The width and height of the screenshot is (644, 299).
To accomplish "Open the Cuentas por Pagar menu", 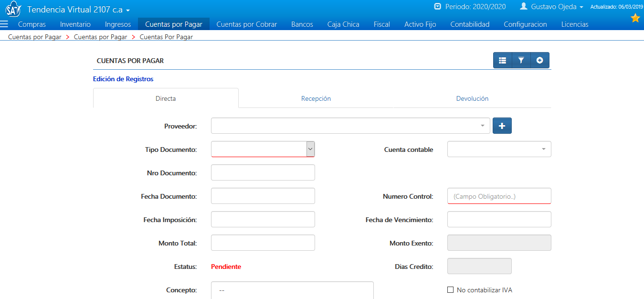I will (174, 24).
